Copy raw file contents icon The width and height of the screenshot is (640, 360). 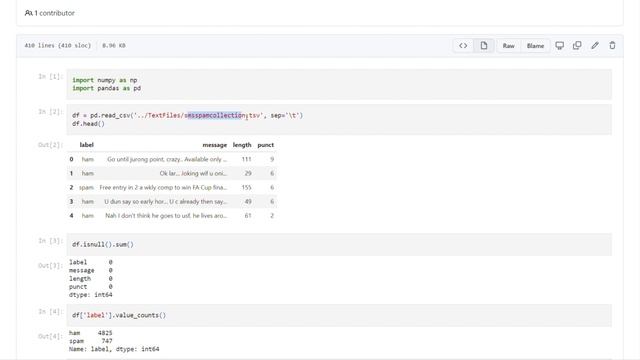pyautogui.click(x=577, y=46)
